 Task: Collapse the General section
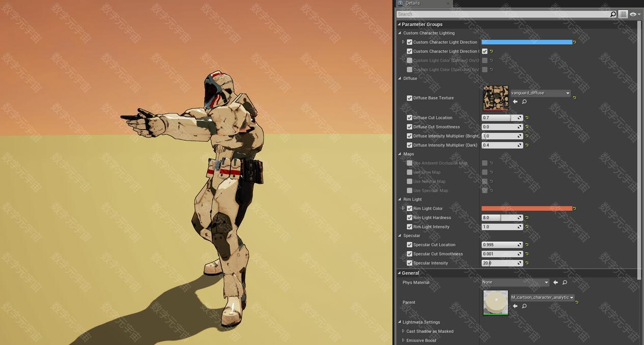pyautogui.click(x=399, y=273)
